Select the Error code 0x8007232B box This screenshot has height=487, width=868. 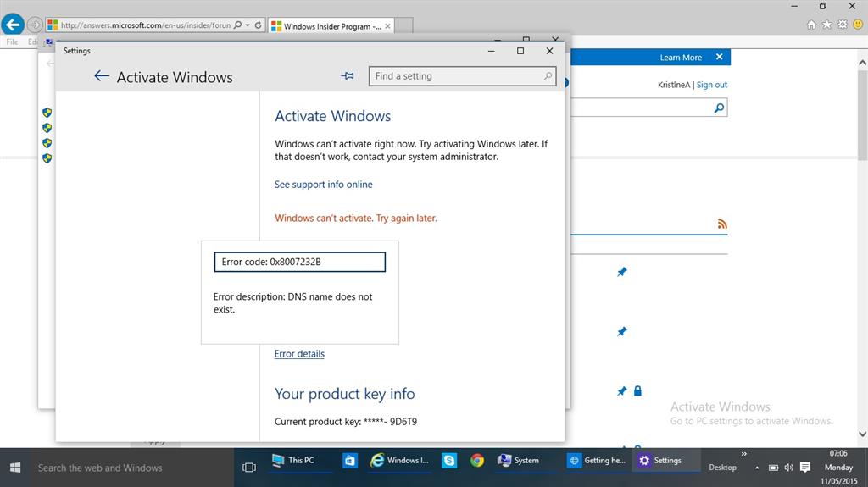click(x=299, y=262)
